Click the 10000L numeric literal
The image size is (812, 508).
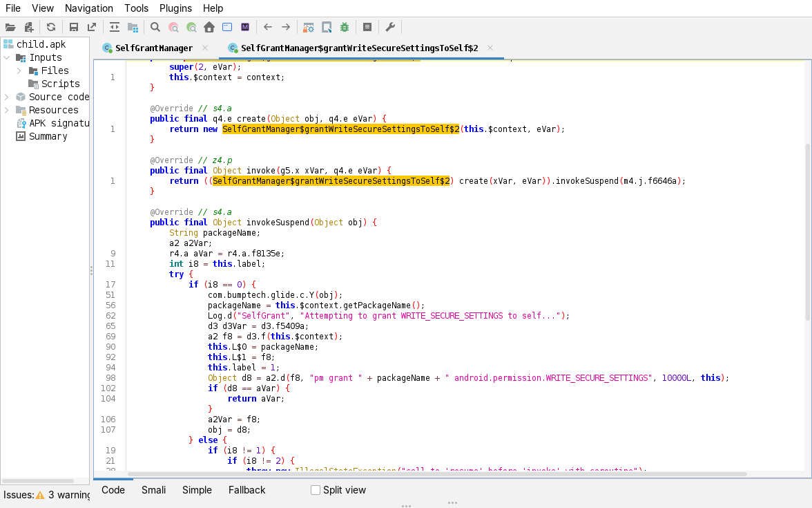coord(677,378)
